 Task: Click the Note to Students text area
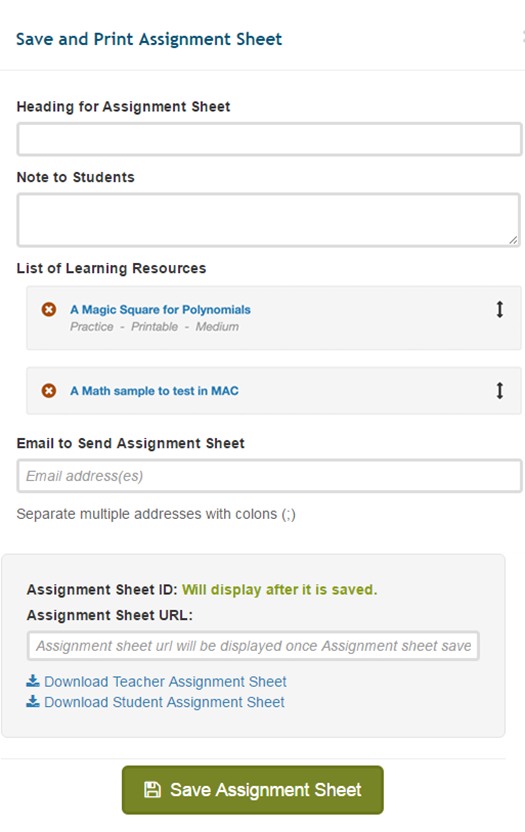tap(268, 220)
